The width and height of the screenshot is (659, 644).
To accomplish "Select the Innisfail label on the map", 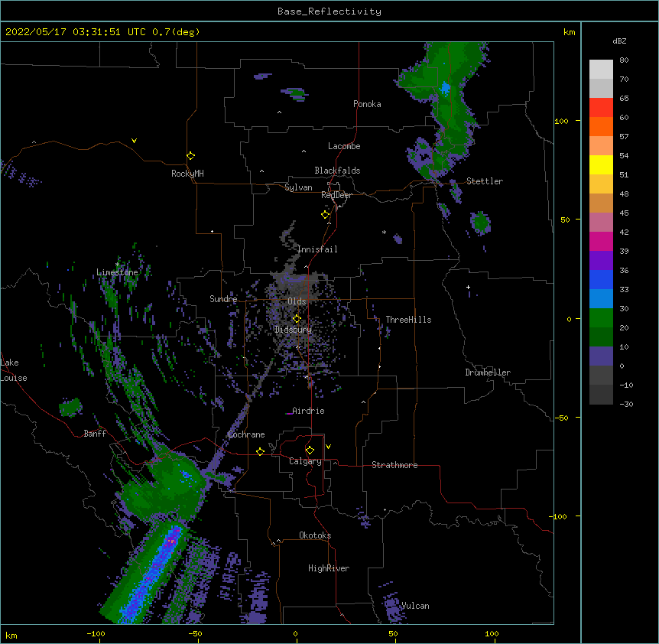I will [x=317, y=249].
